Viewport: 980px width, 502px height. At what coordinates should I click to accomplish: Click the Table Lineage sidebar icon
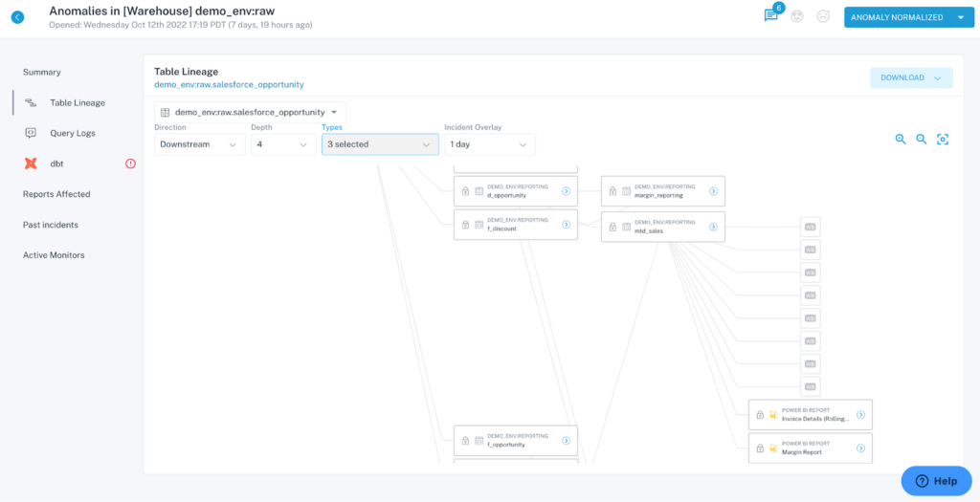[31, 102]
